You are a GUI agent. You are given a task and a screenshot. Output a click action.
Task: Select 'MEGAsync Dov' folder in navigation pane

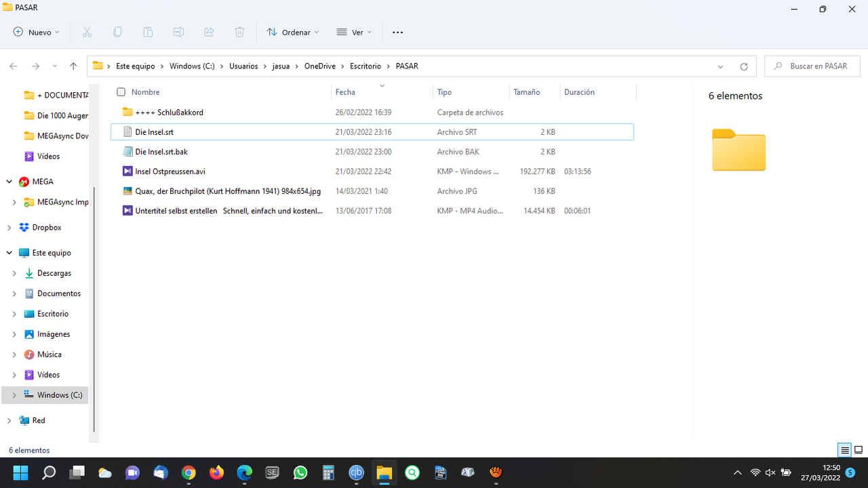pyautogui.click(x=56, y=136)
